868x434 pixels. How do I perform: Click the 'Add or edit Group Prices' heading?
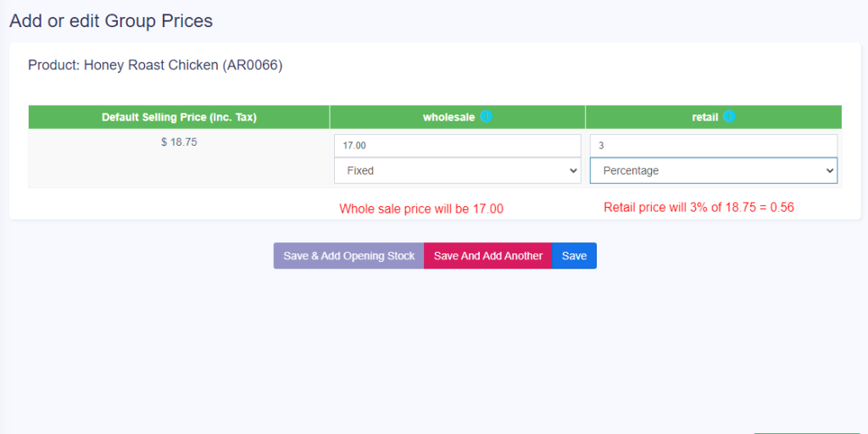tap(111, 20)
